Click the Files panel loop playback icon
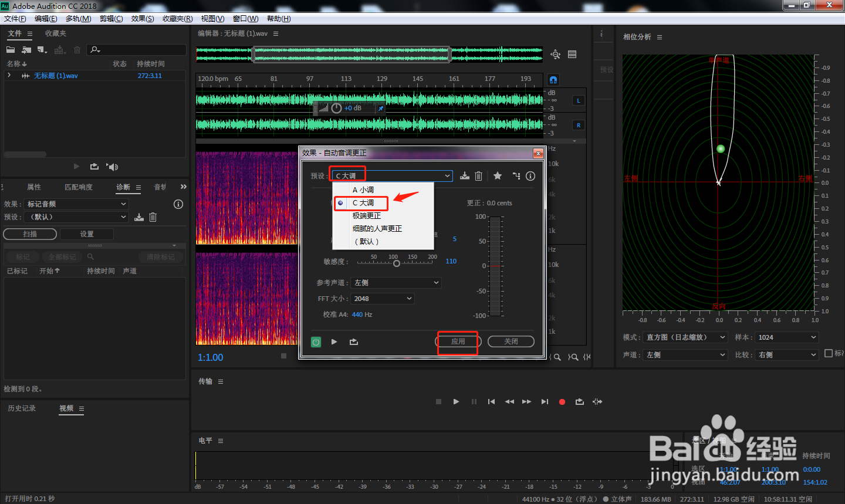Viewport: 845px width, 504px height. (x=94, y=167)
